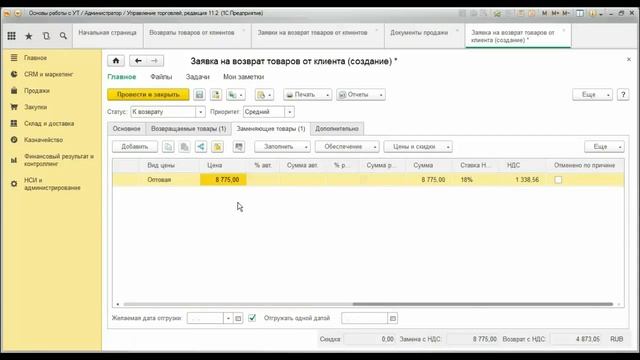
Task: Switch to Заменяющие товары (1) tab
Action: [271, 129]
